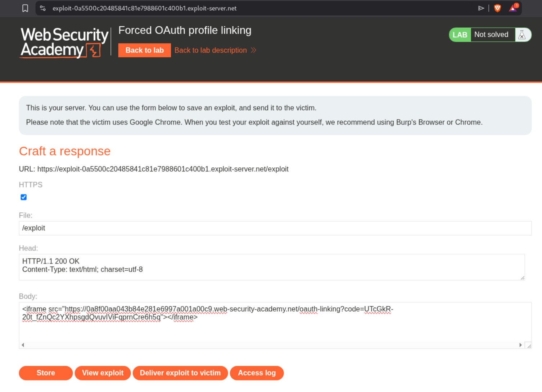The height and width of the screenshot is (392, 542).
Task: Open Brave Rewards triangle icon
Action: click(x=513, y=8)
